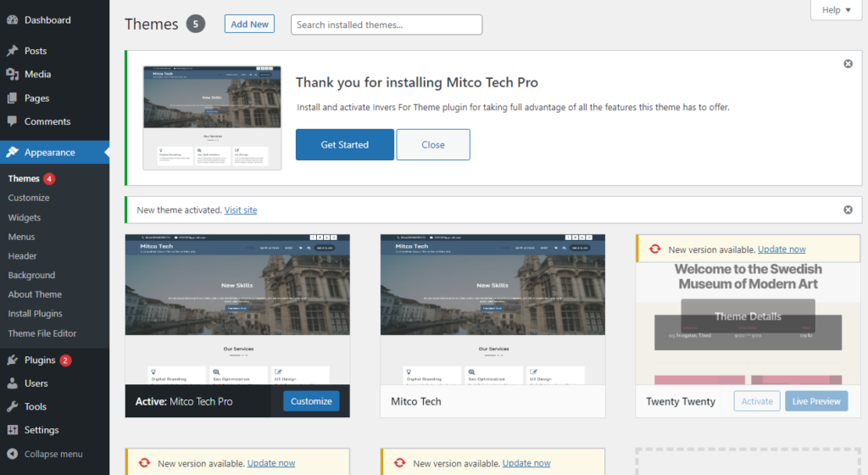Activate the Twenty Twenty theme

click(757, 401)
